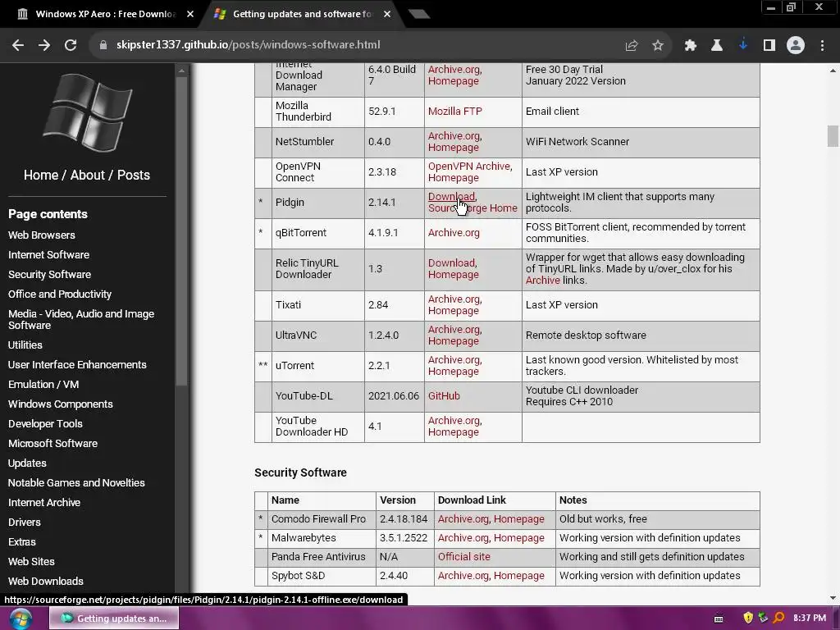Click the main page vertical scrollbar thumb
The width and height of the screenshot is (840, 630).
coord(832,135)
